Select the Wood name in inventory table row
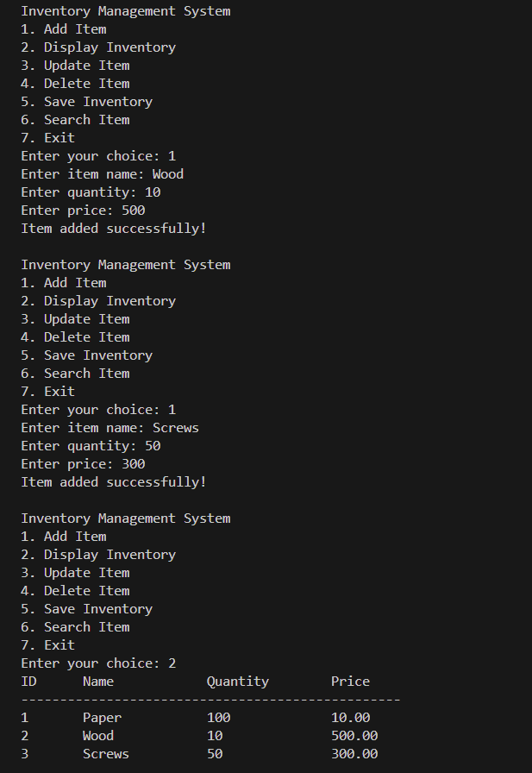The height and width of the screenshot is (773, 532). point(98,736)
